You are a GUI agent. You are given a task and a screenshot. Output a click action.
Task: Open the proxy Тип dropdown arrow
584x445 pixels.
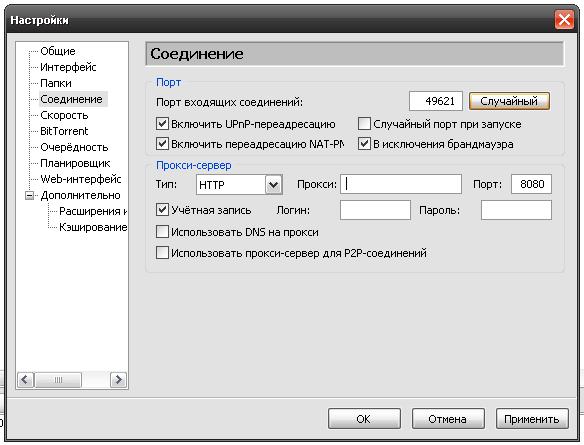274,184
